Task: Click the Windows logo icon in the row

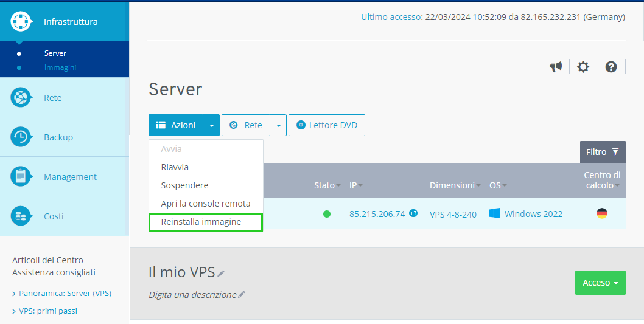Action: coord(494,213)
